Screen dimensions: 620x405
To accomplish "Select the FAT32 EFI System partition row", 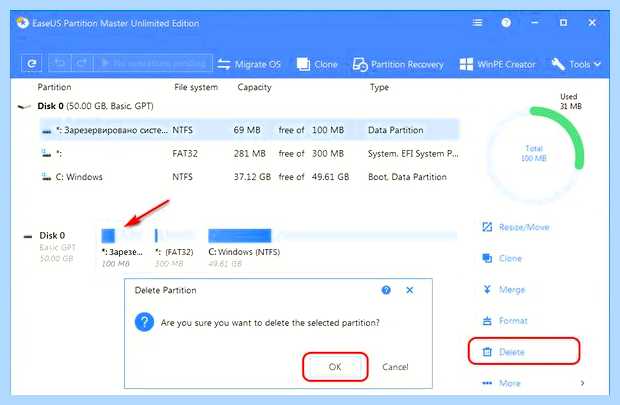I will point(249,153).
